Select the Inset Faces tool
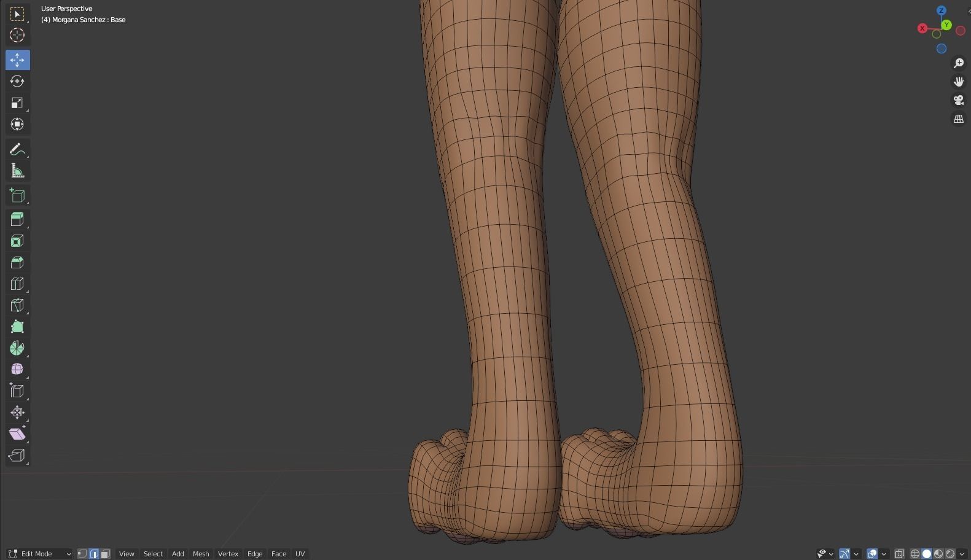This screenshot has width=971, height=560. click(17, 241)
